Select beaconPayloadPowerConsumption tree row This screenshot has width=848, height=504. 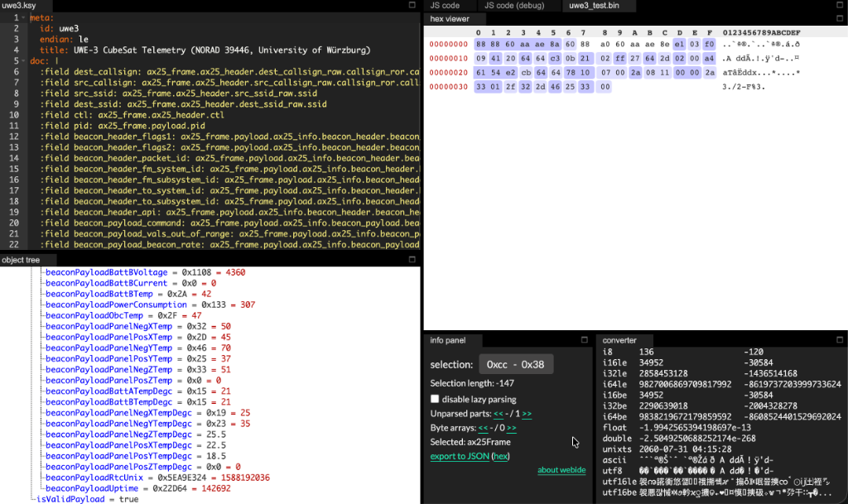[151, 305]
